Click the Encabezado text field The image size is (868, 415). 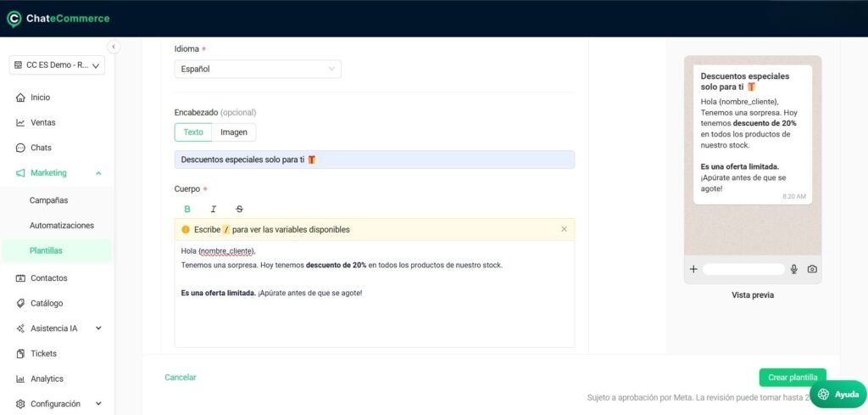pos(374,160)
